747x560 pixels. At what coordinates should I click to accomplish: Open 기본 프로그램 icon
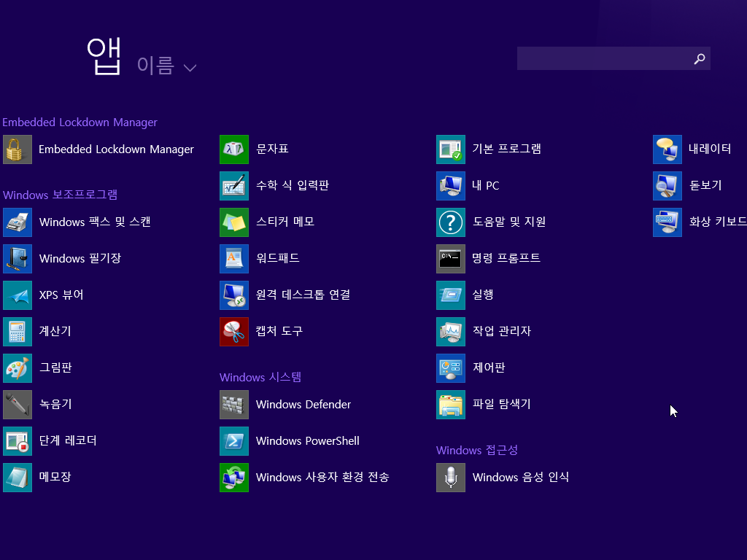[x=451, y=149]
